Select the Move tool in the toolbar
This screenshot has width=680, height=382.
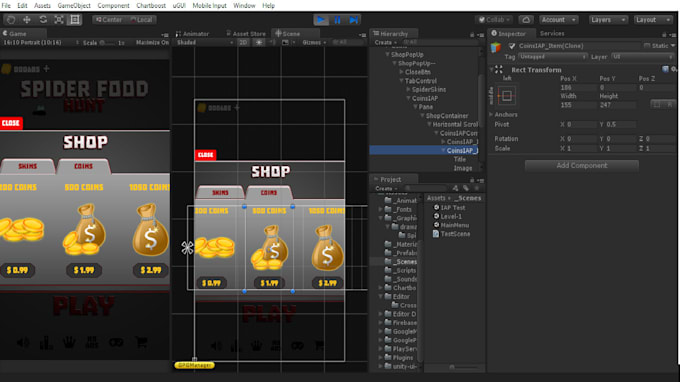[26, 20]
